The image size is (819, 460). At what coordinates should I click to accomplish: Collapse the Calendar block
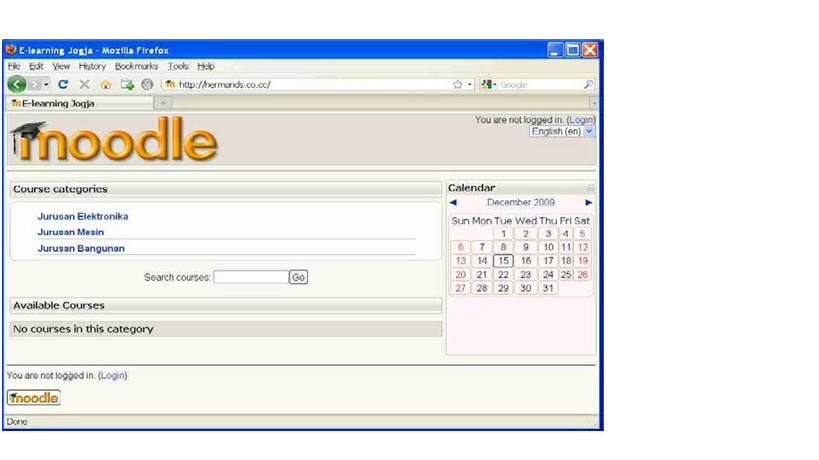[590, 187]
